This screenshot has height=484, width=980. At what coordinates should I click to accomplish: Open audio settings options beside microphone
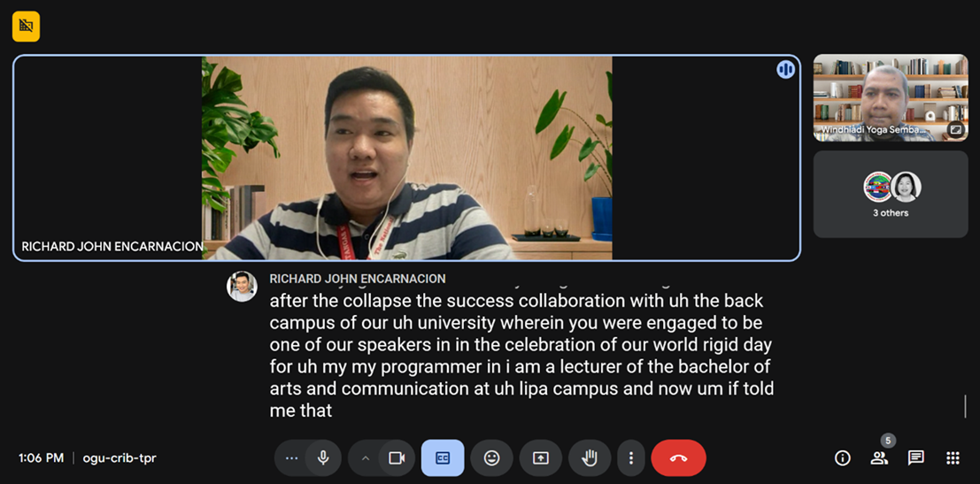coord(291,458)
